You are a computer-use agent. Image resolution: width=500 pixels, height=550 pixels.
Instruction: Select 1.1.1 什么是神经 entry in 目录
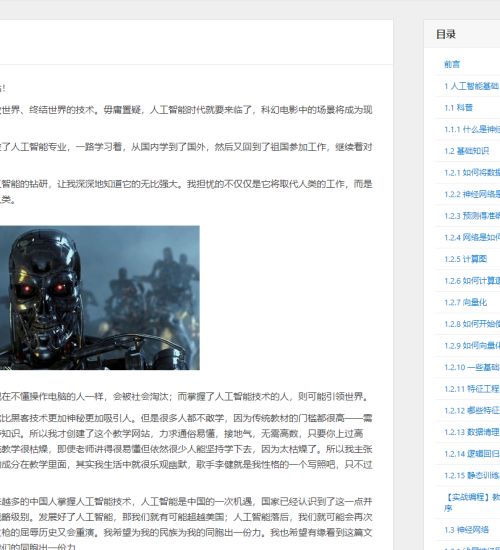[472, 129]
